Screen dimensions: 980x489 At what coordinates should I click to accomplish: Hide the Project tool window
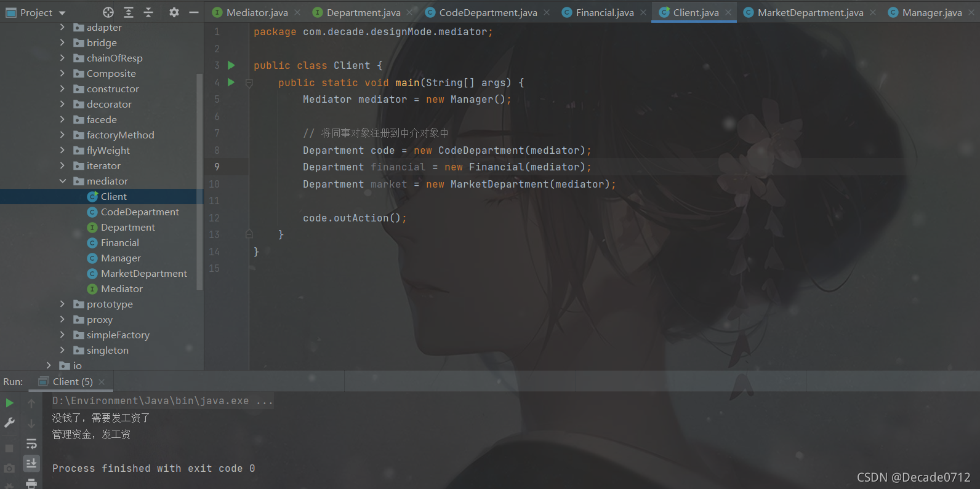(x=194, y=12)
